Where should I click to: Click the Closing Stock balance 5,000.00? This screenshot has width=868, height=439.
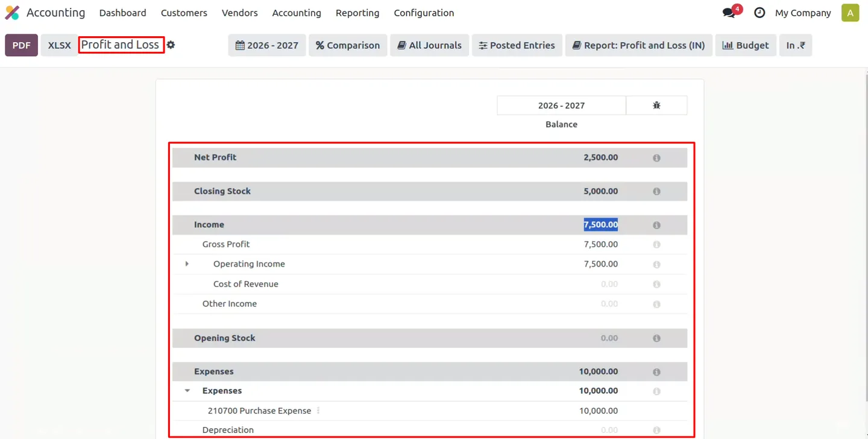(x=600, y=191)
